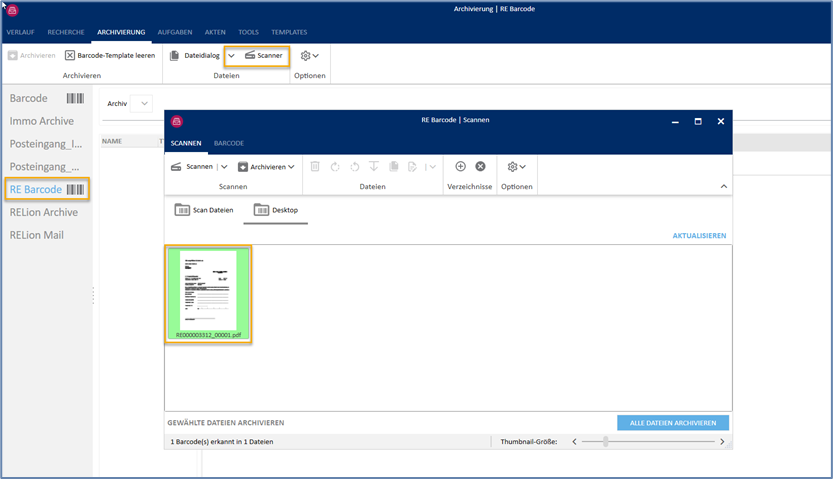The height and width of the screenshot is (479, 833).
Task: Click the AKTUALISIEREN link
Action: (x=699, y=236)
